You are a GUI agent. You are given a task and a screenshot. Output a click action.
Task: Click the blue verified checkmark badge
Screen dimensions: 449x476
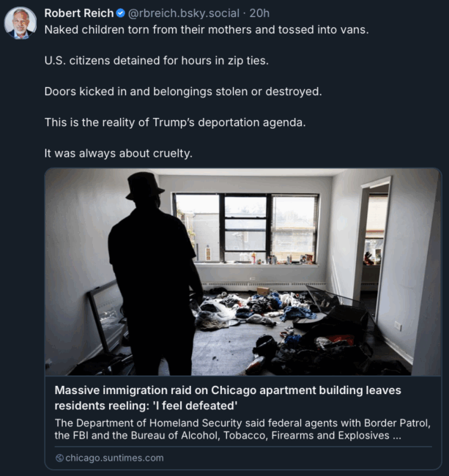[121, 13]
